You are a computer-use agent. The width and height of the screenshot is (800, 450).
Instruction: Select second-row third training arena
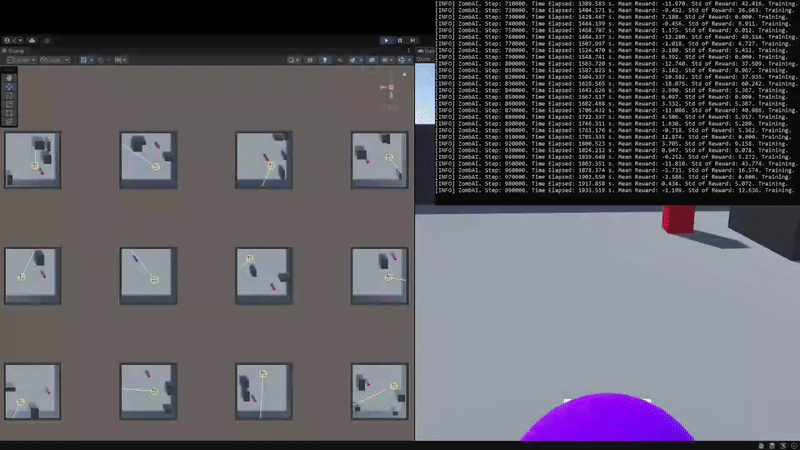pos(264,276)
